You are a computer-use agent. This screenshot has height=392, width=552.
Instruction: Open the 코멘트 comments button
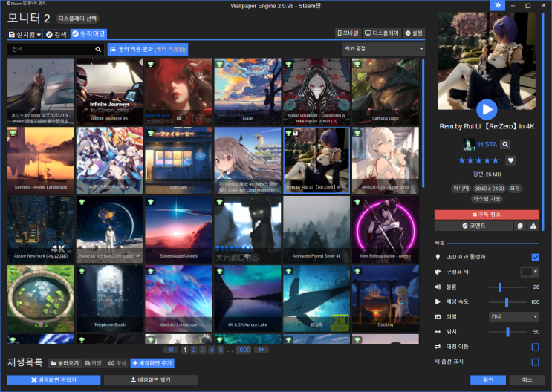coord(473,226)
